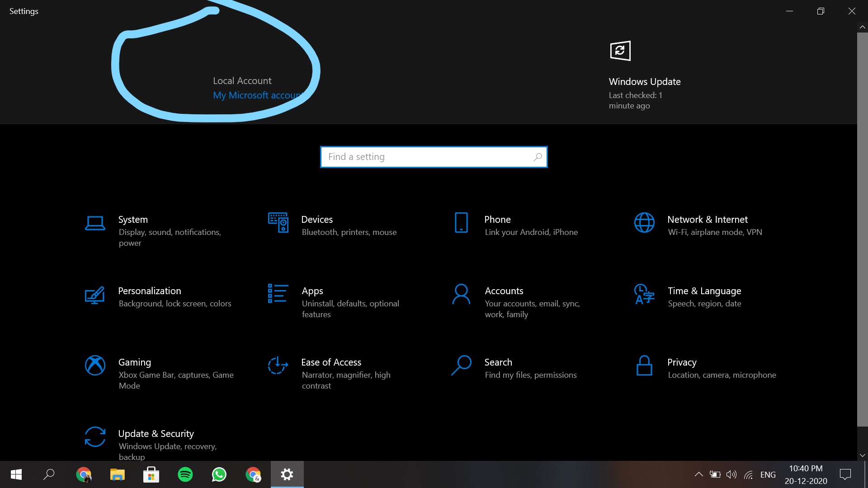The width and height of the screenshot is (868, 488).
Task: Click 'Link your Android, iPhone' description
Action: click(531, 232)
